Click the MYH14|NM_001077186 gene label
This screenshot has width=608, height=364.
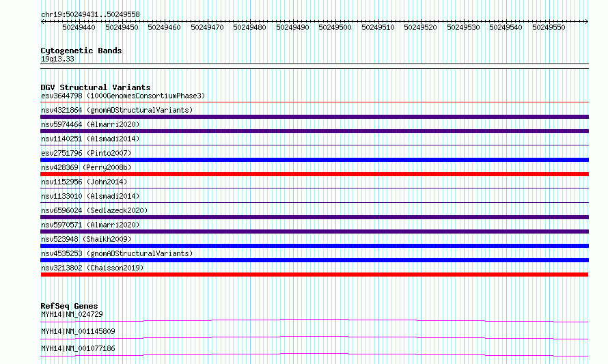pos(78,348)
